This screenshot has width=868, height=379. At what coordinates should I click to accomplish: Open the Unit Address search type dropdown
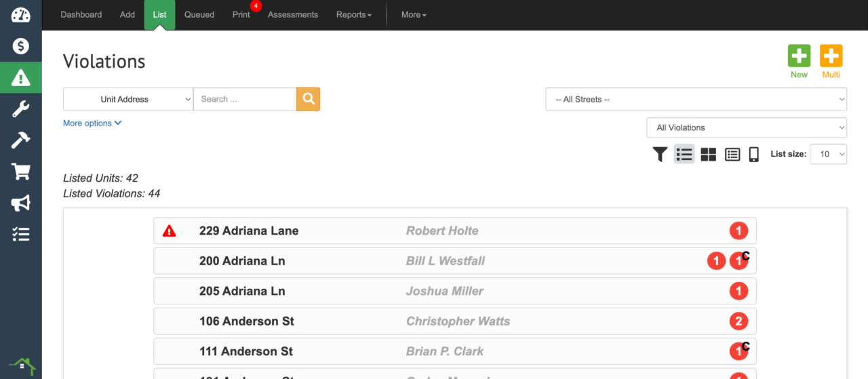(x=128, y=99)
